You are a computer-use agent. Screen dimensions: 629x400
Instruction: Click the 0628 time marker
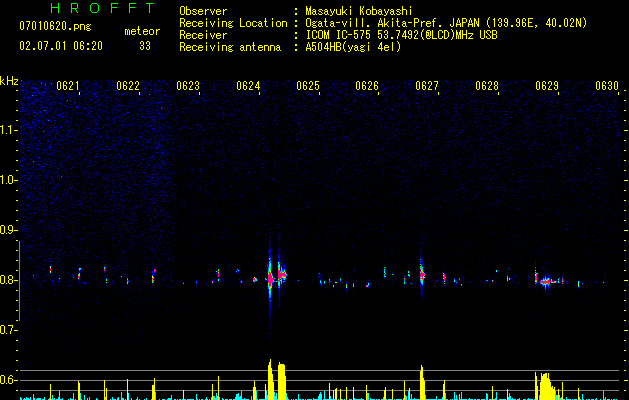487,86
